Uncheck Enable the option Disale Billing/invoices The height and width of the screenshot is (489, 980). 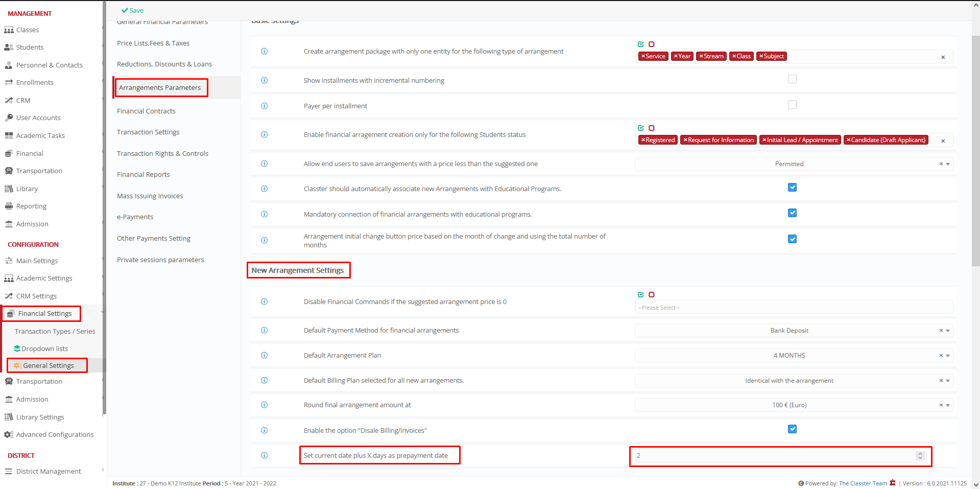(792, 429)
